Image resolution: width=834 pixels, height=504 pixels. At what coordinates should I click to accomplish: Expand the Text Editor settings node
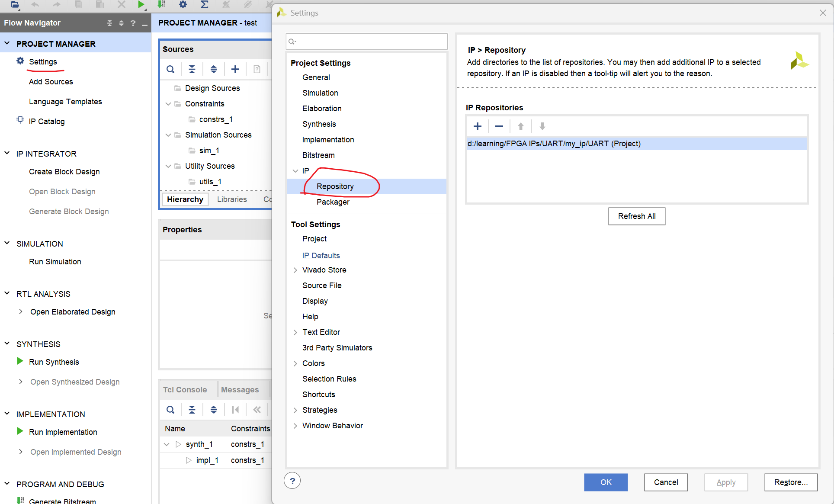pyautogui.click(x=295, y=332)
